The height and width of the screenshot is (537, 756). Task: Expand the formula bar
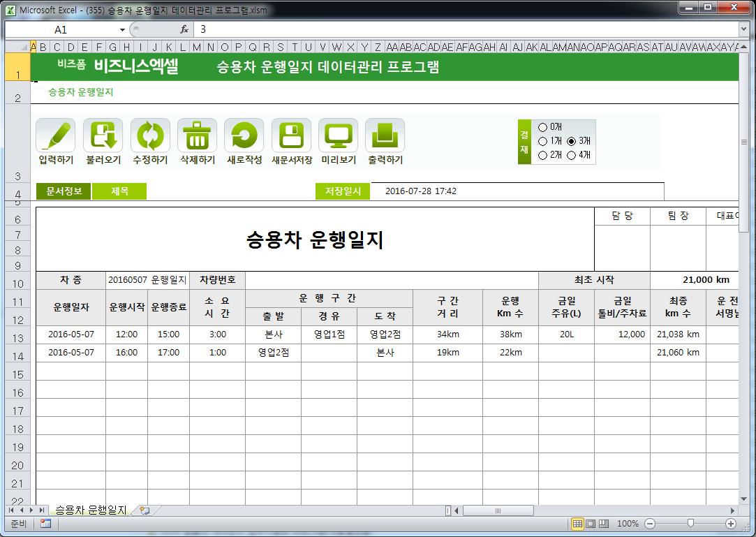pos(743,29)
